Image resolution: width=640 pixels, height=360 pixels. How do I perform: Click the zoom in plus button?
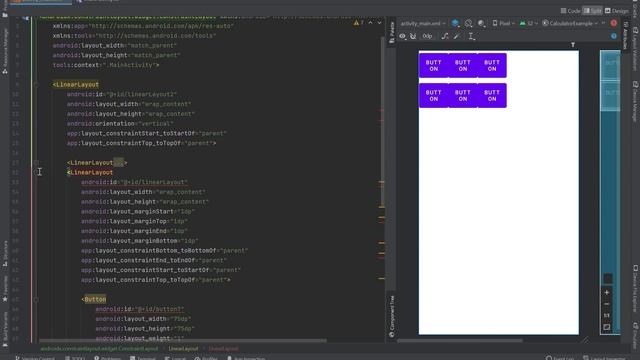pyautogui.click(x=607, y=292)
